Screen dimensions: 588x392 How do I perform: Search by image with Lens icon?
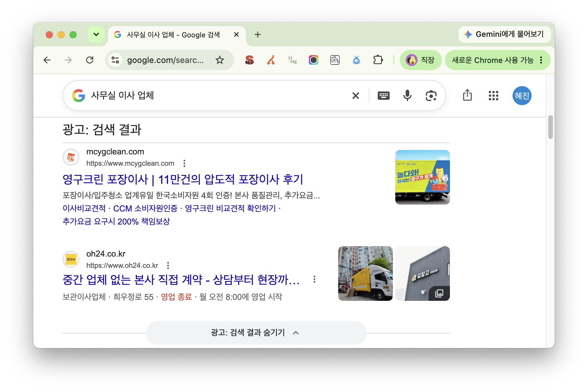(x=431, y=96)
